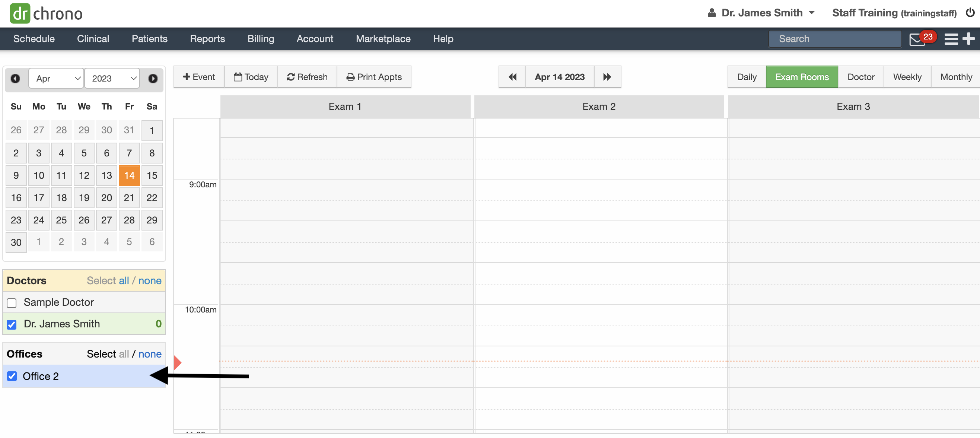Jump to previous day double-arrow
Screen dimensions: 980x438
[x=512, y=77]
